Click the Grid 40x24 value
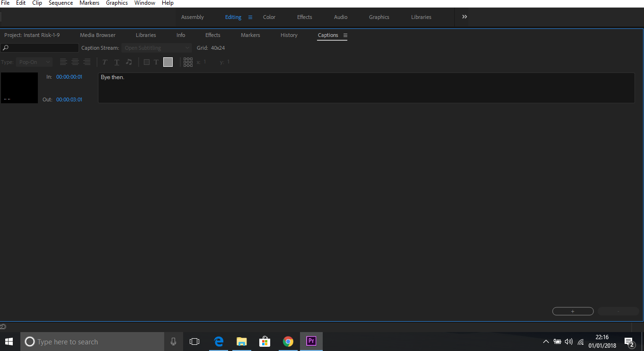Image resolution: width=644 pixels, height=351 pixels. [218, 48]
